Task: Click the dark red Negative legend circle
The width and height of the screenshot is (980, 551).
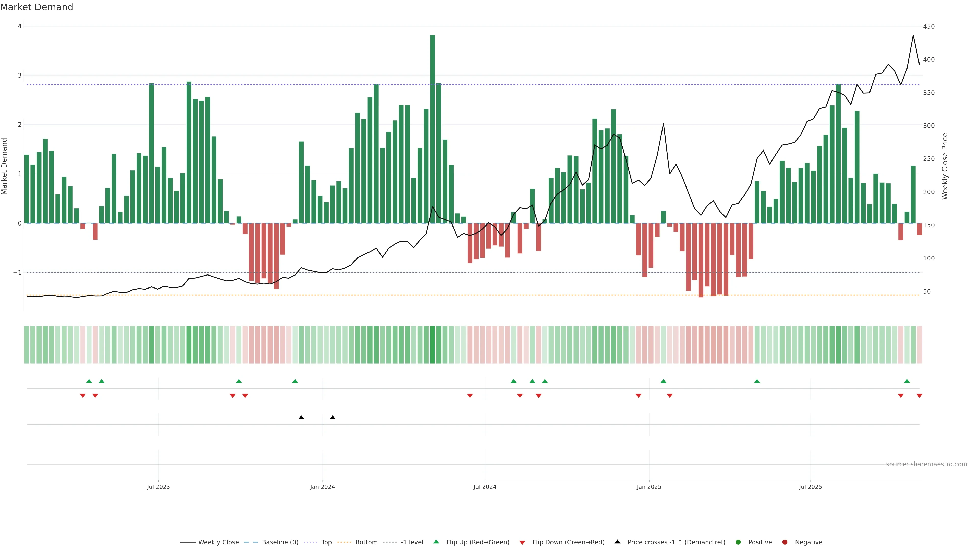Action: tap(785, 542)
